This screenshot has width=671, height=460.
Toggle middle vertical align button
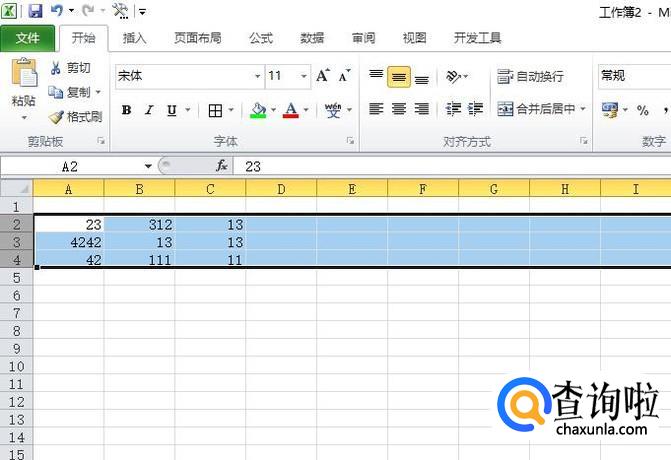click(399, 77)
